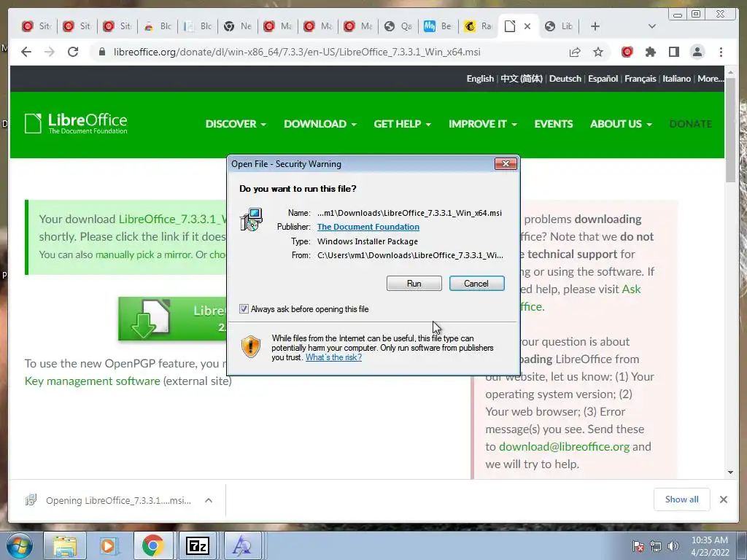Switch site language to Italiano
Screen dimensions: 747x560
pos(676,79)
